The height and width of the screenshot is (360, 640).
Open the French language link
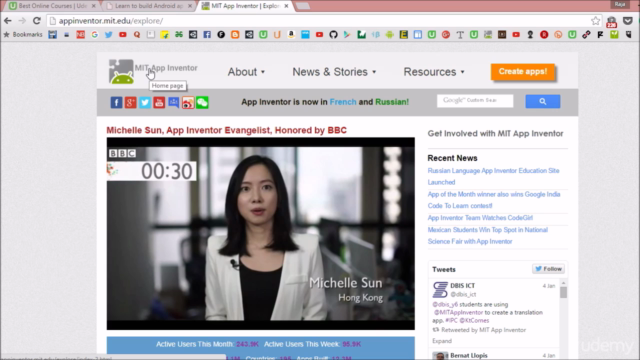coord(343,102)
